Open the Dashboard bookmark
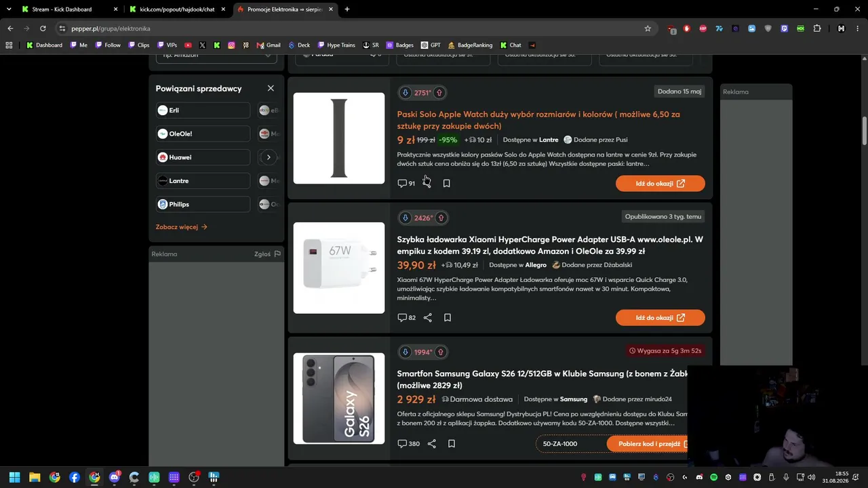This screenshot has width=868, height=488. pyautogui.click(x=44, y=45)
